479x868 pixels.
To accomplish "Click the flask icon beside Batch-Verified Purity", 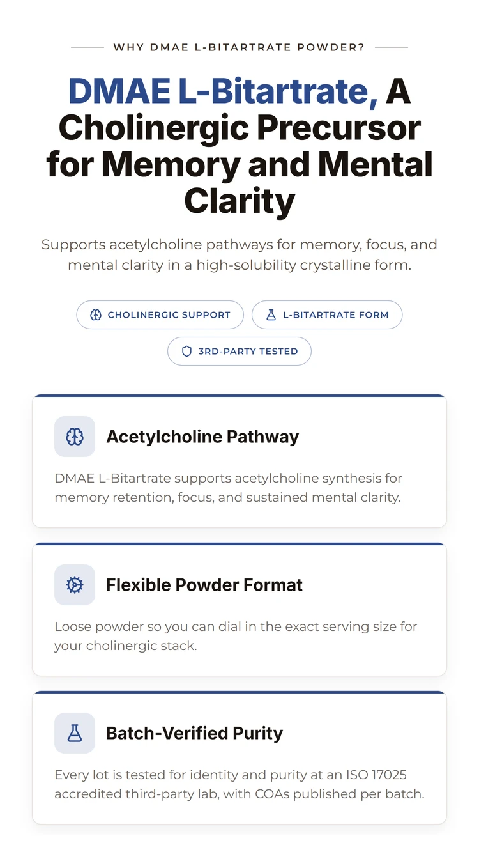I will [75, 733].
